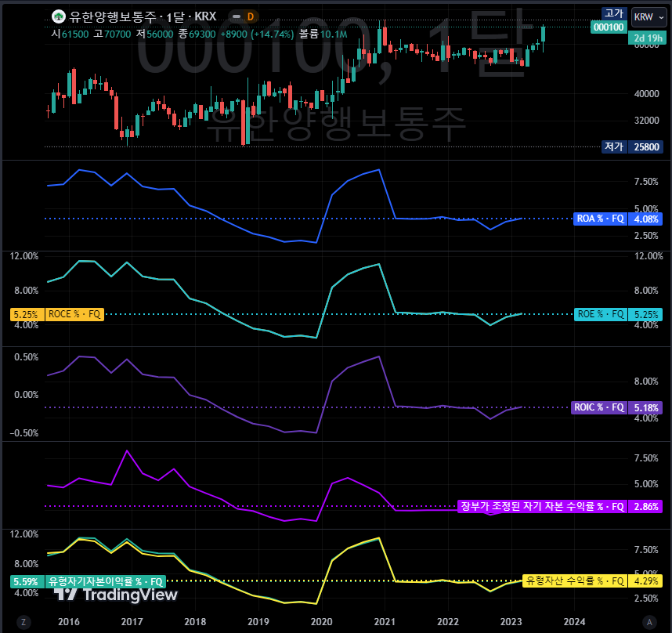Click the magenta 2.86% value tag
This screenshot has width=672, height=633.
[x=646, y=507]
